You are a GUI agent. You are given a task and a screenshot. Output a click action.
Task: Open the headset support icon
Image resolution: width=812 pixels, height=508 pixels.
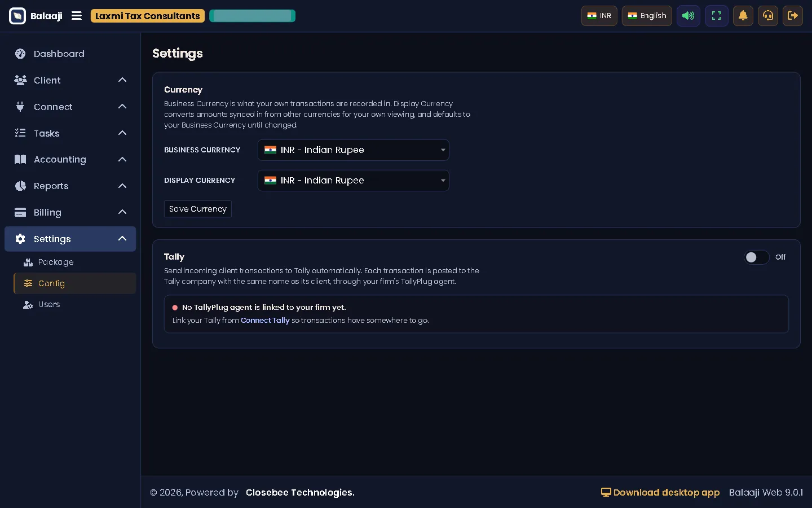pos(768,16)
